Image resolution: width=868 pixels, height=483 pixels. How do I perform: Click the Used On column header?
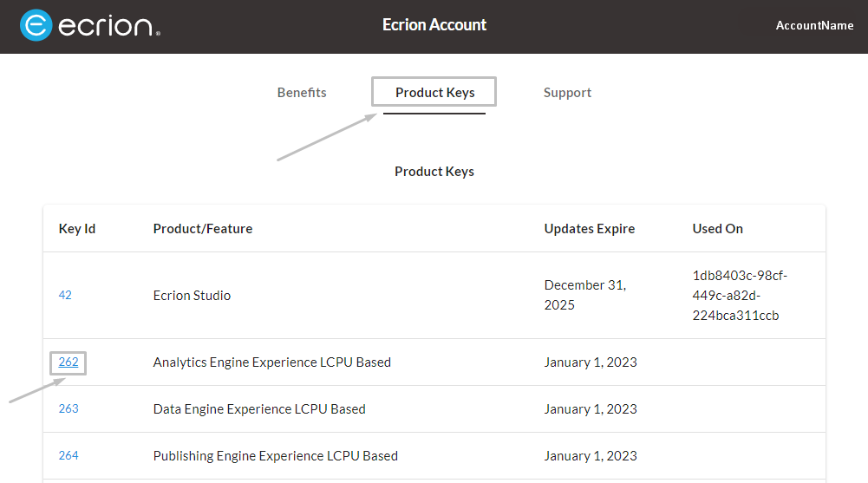click(717, 229)
